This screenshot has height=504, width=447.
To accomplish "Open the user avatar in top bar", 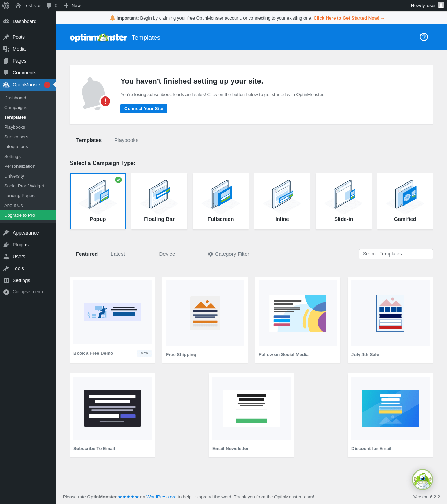I will [x=441, y=5].
